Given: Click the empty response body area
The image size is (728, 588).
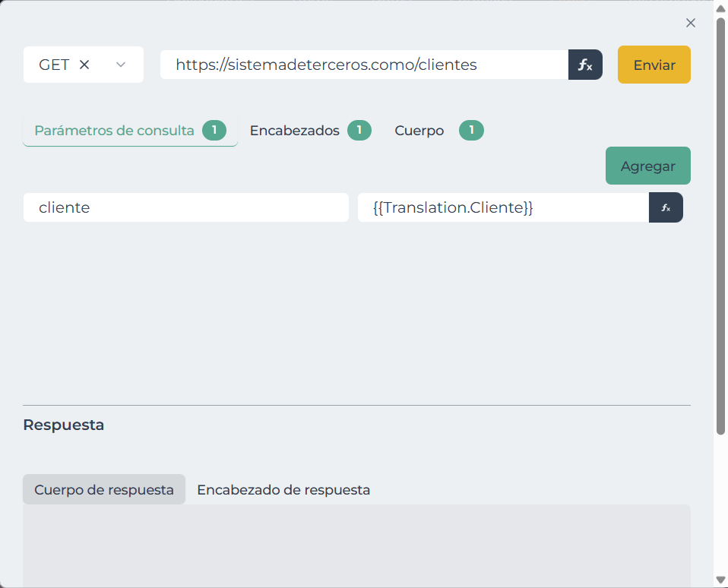Looking at the screenshot, I should point(356,545).
